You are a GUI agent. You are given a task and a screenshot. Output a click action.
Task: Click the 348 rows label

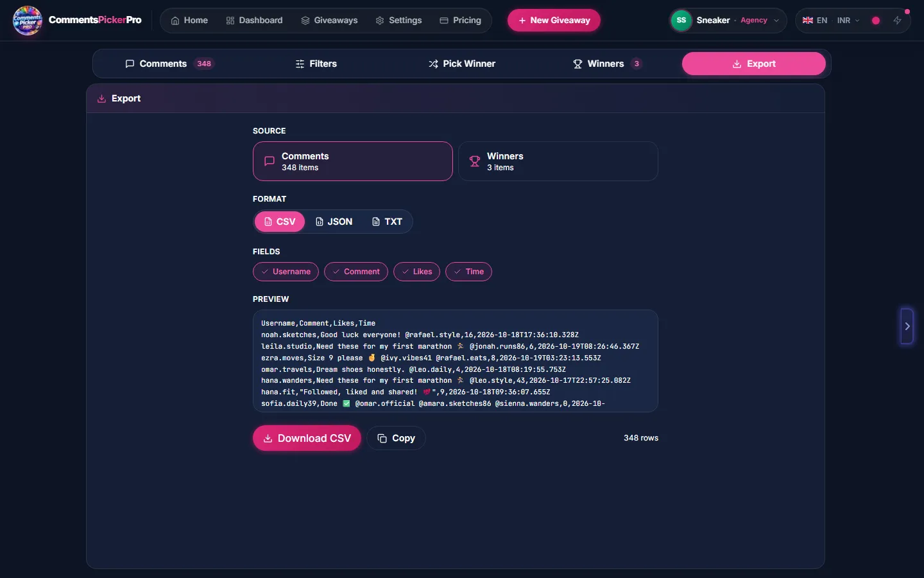pos(641,438)
